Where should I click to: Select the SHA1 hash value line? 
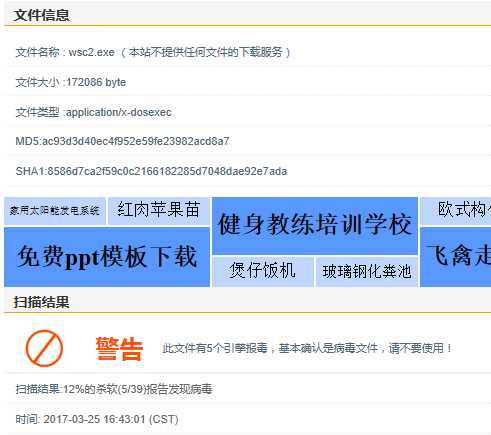click(151, 171)
